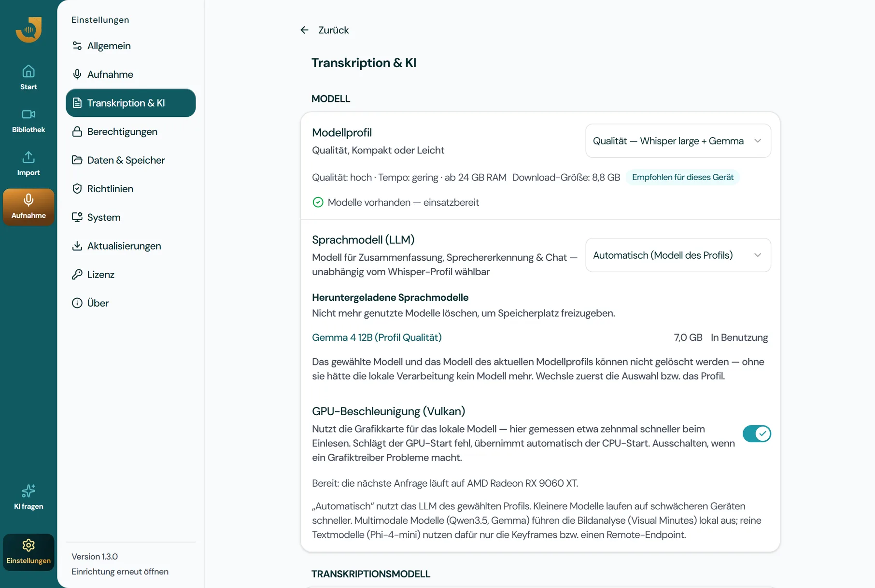The width and height of the screenshot is (875, 588).
Task: Select Daten & Speicher section
Action: [130, 160]
